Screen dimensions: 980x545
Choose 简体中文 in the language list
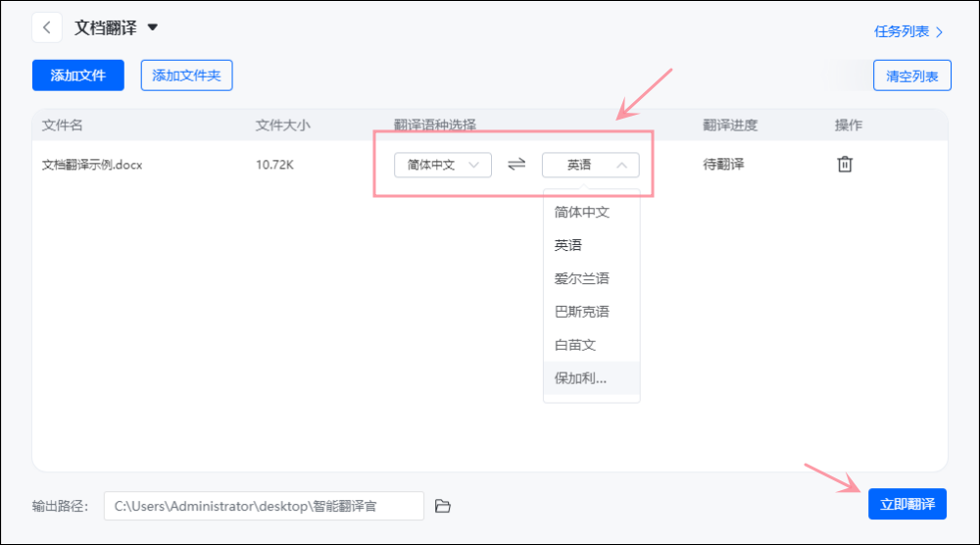pyautogui.click(x=591, y=213)
